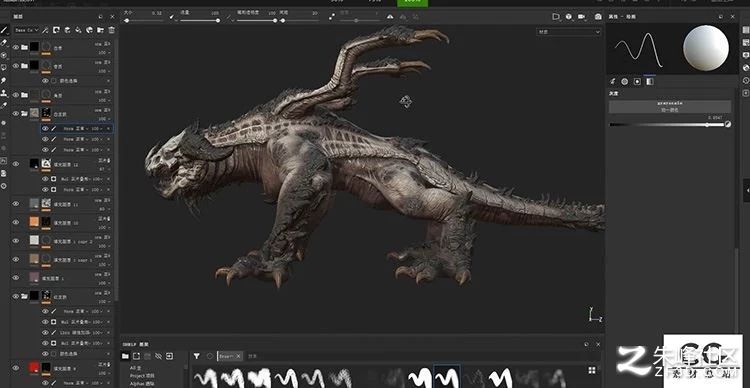Add a new fill layer

[78, 30]
